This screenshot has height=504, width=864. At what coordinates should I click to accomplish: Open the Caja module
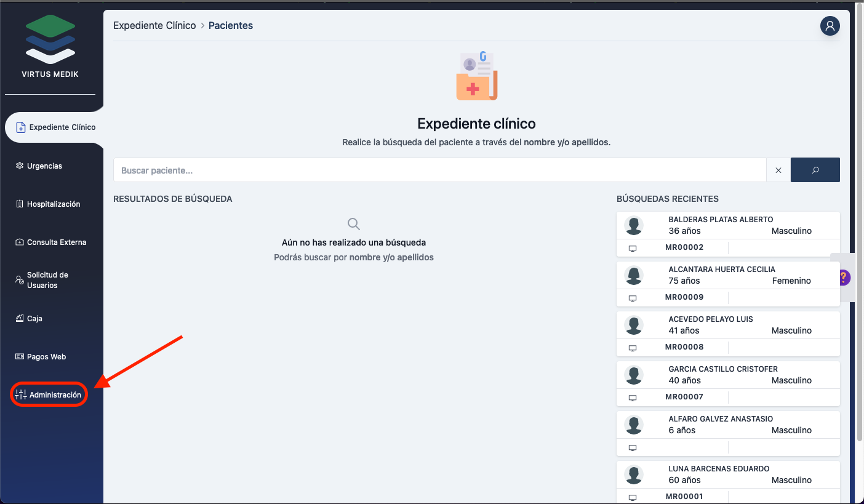34,319
